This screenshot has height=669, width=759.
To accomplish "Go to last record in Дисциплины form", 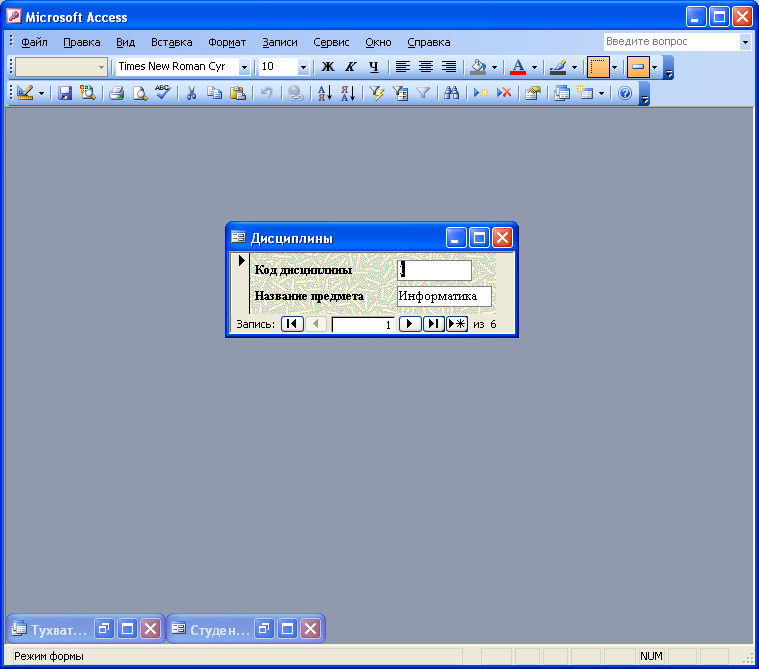I will coord(434,324).
